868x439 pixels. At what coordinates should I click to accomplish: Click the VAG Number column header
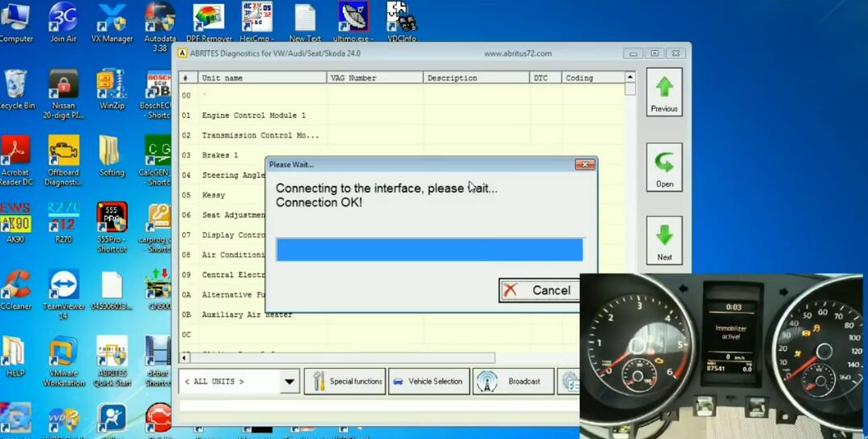(x=375, y=78)
